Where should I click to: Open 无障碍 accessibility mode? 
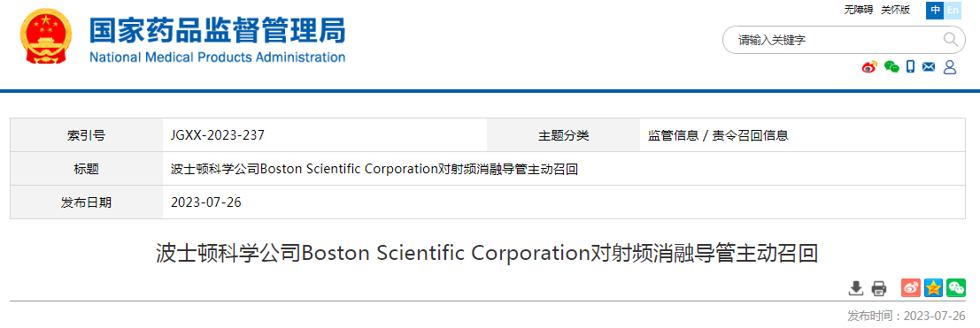tap(859, 10)
